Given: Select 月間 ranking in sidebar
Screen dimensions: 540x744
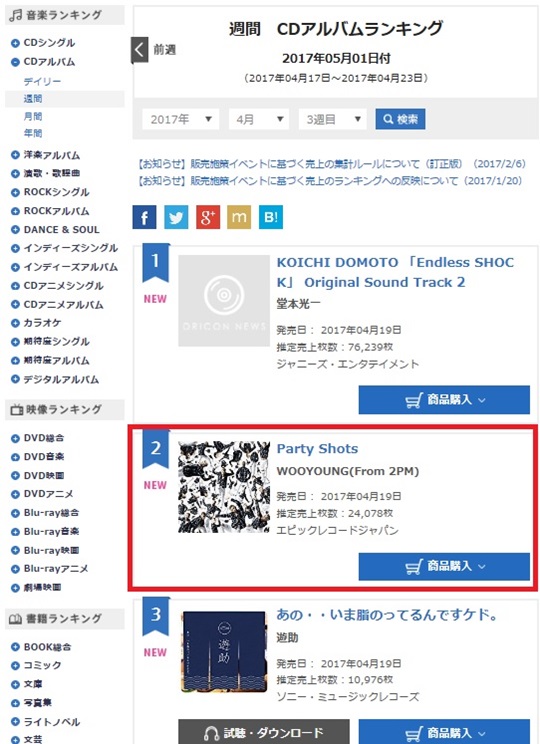Looking at the screenshot, I should pyautogui.click(x=33, y=116).
